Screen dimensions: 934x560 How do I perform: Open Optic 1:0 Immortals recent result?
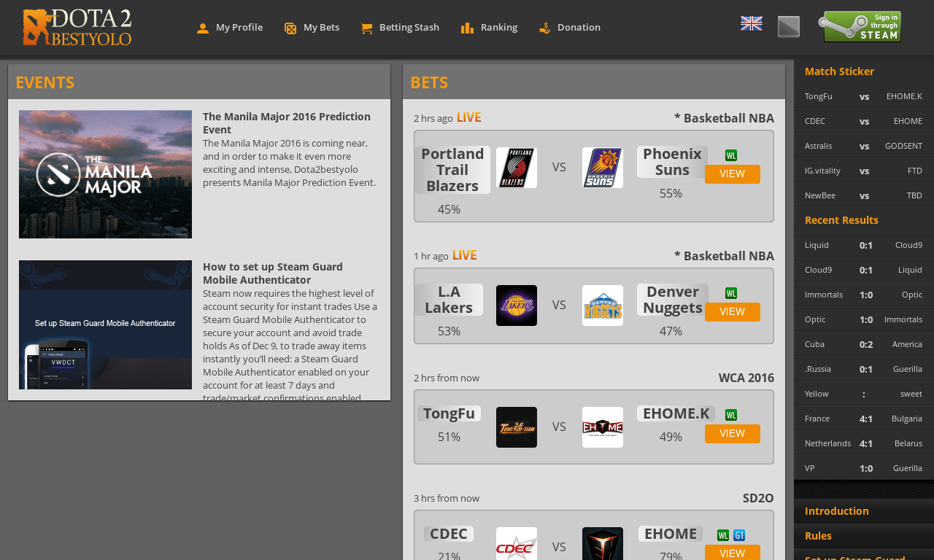pyautogui.click(x=864, y=319)
